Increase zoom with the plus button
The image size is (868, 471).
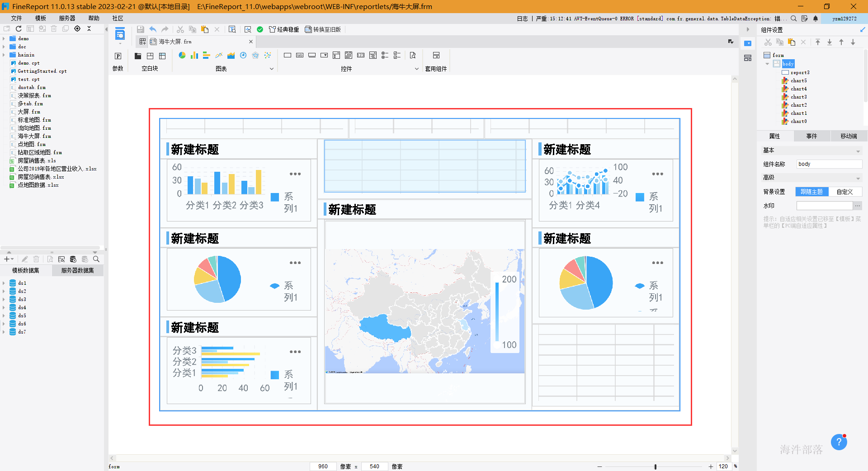(x=711, y=466)
